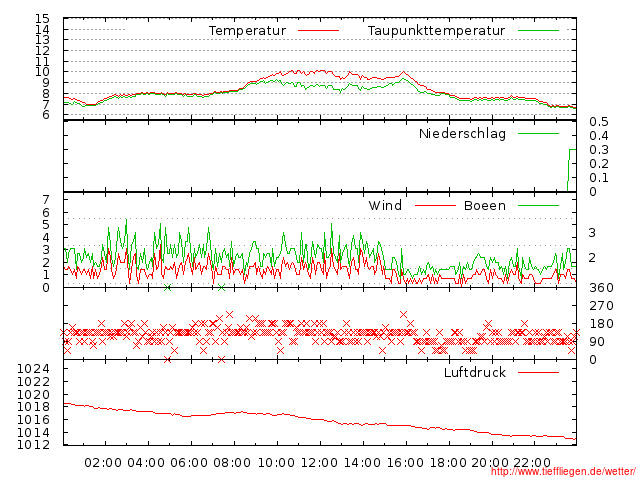The image size is (640, 480).
Task: Click the 16:00 time axis label
Action: pyautogui.click(x=405, y=463)
